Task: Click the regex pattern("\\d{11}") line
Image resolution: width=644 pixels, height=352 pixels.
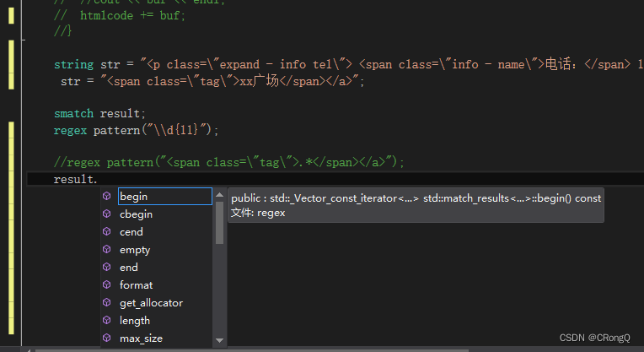Action: (137, 130)
